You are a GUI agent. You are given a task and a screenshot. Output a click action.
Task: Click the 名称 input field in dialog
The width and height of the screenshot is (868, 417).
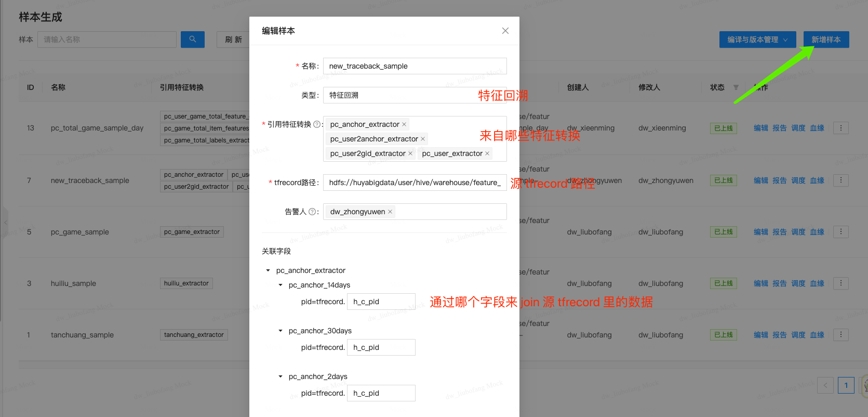[415, 66]
